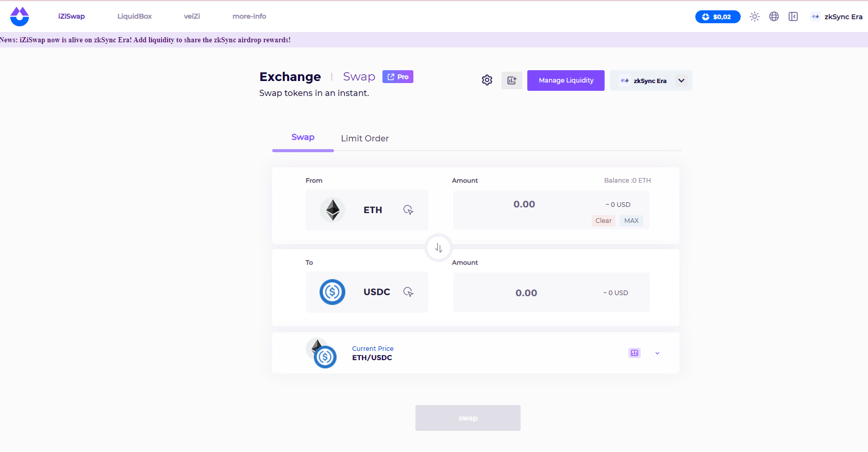Click the To amount input field

(526, 293)
